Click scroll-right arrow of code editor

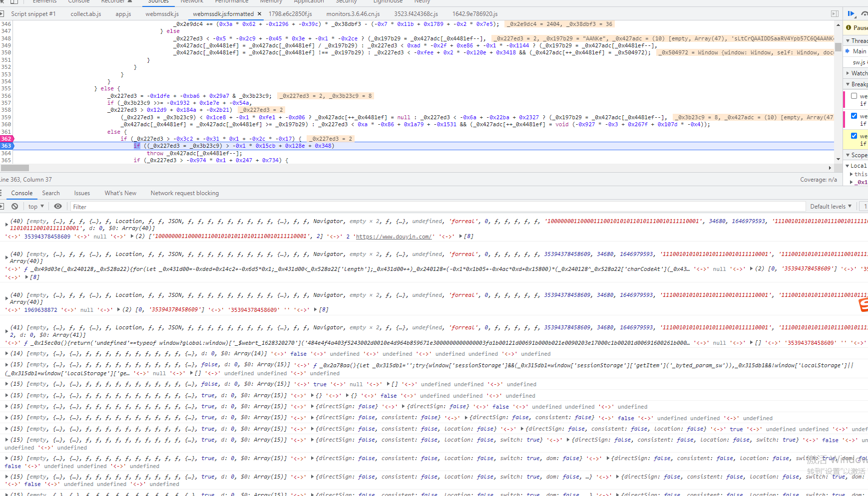[830, 168]
